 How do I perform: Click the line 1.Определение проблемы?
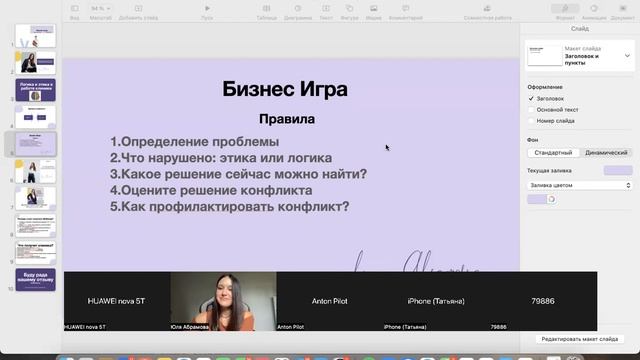click(x=194, y=142)
